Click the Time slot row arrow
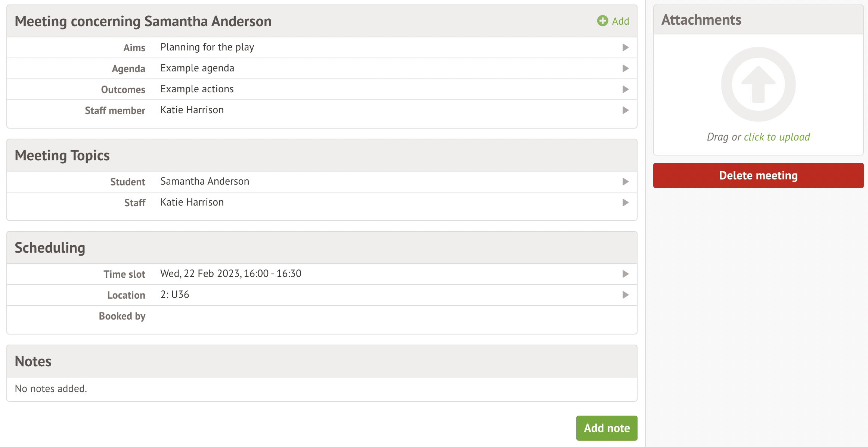This screenshot has height=447, width=868. 625,274
